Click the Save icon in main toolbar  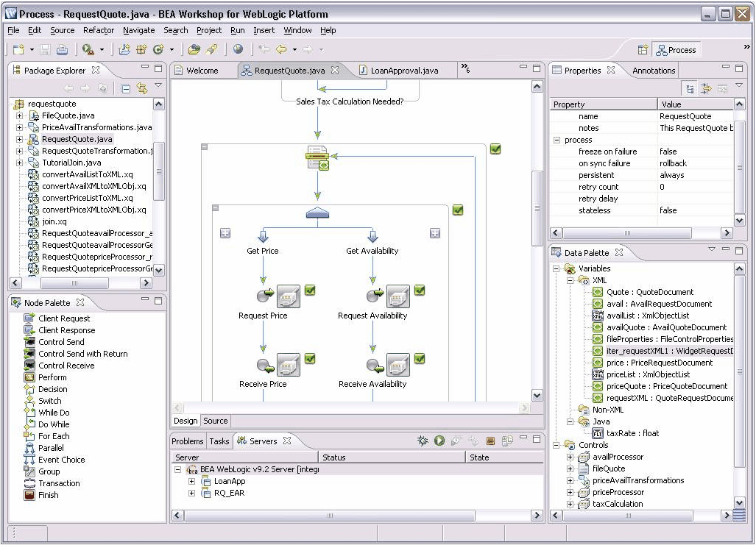click(x=46, y=49)
